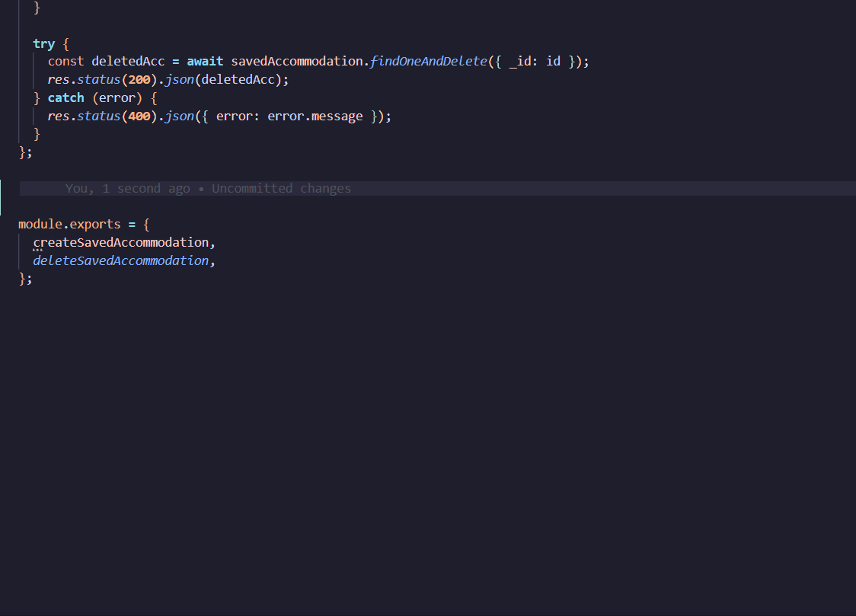This screenshot has width=856, height=616.
Task: Click savedAccommodation model reference
Action: pos(297,61)
